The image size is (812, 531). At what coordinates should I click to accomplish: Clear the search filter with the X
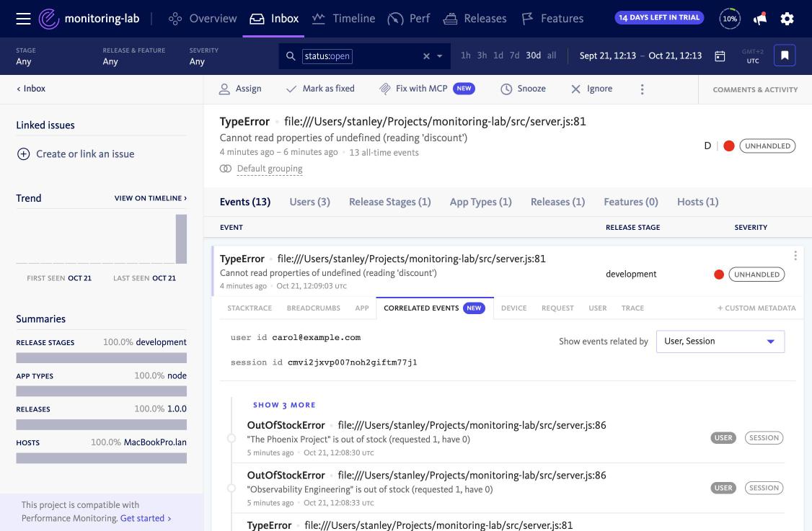tap(426, 56)
